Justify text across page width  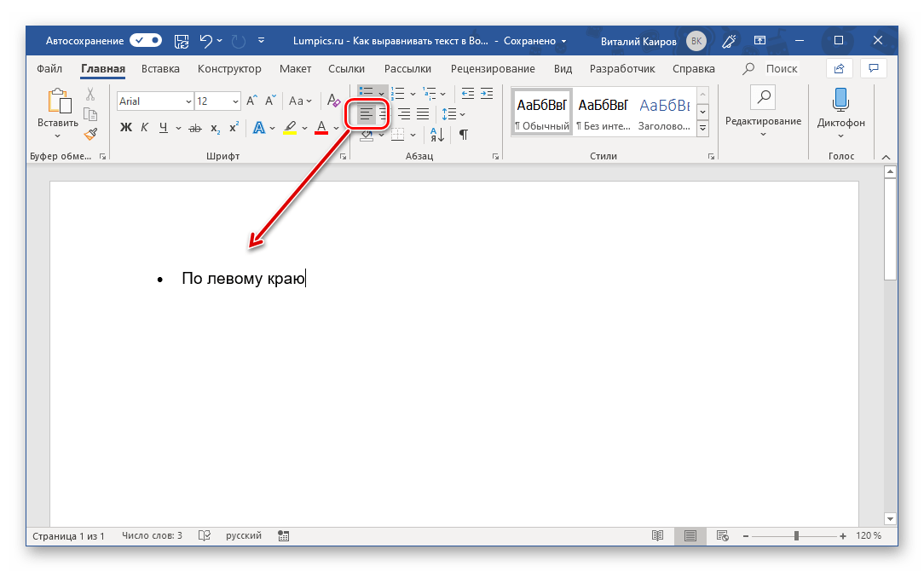point(423,113)
